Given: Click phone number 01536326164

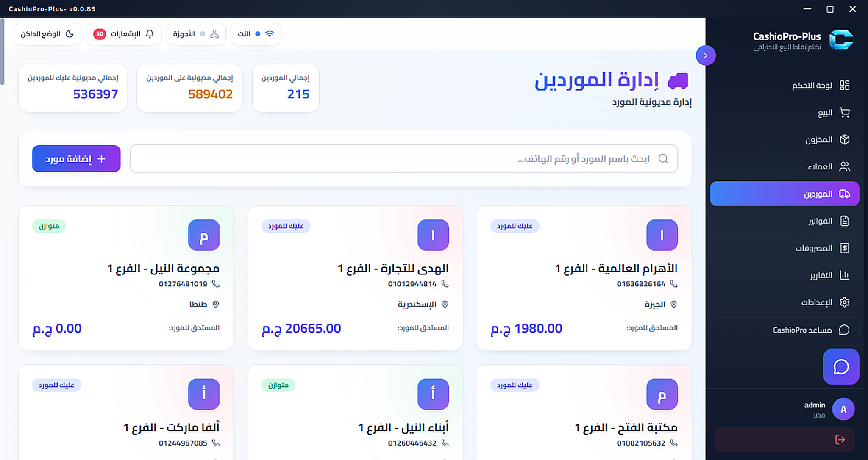Looking at the screenshot, I should point(641,284).
